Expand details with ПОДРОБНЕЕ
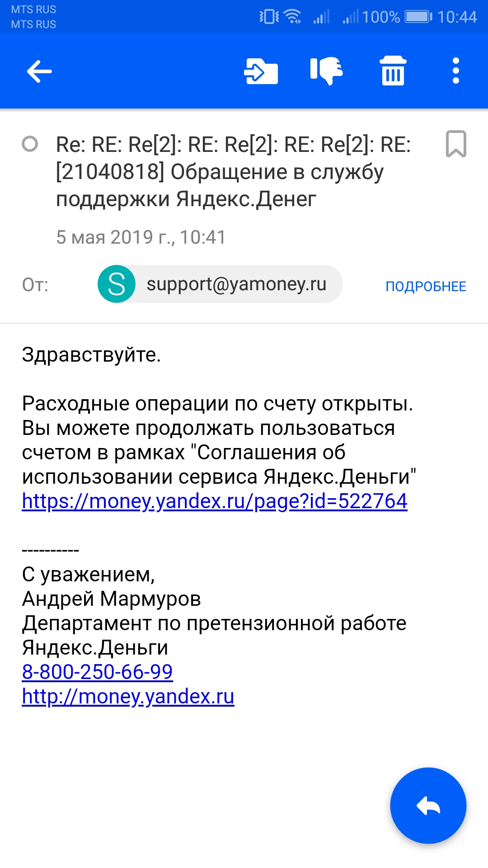Image resolution: width=488 pixels, height=868 pixels. [426, 286]
